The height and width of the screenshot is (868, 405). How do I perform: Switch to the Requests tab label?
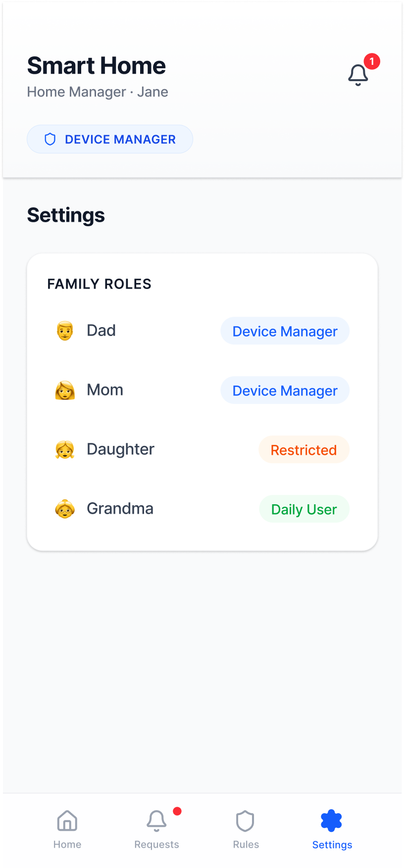click(x=156, y=845)
